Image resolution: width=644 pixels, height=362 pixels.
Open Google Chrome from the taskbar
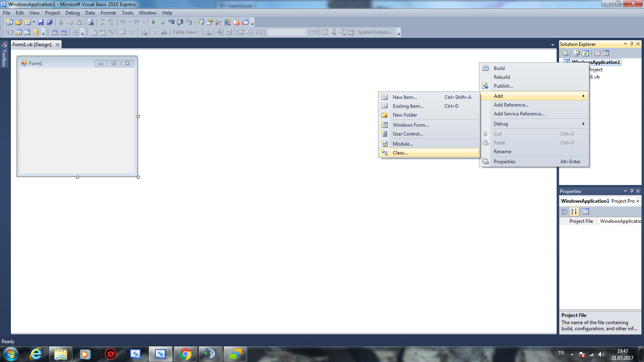click(x=186, y=354)
